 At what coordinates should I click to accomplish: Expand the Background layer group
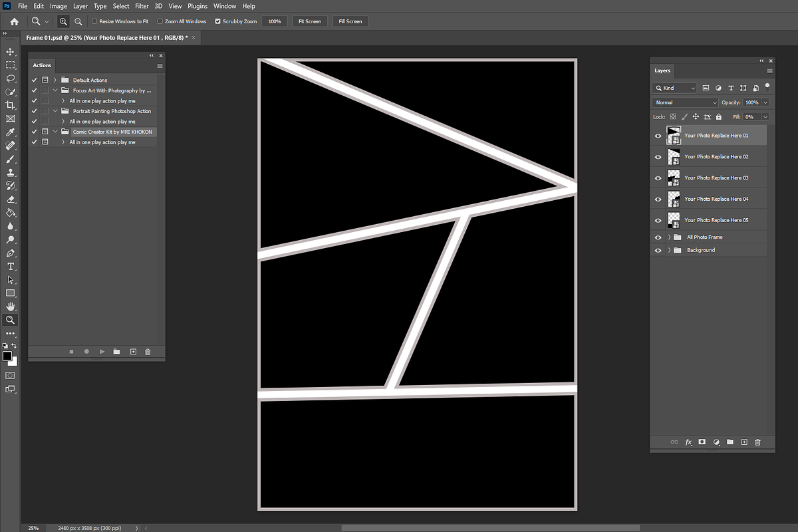point(669,251)
